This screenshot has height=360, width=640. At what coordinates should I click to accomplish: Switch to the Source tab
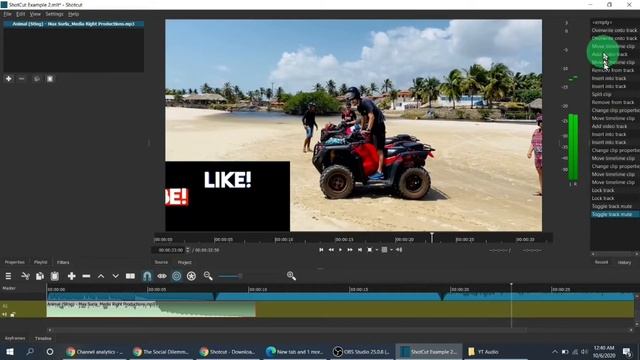161,262
